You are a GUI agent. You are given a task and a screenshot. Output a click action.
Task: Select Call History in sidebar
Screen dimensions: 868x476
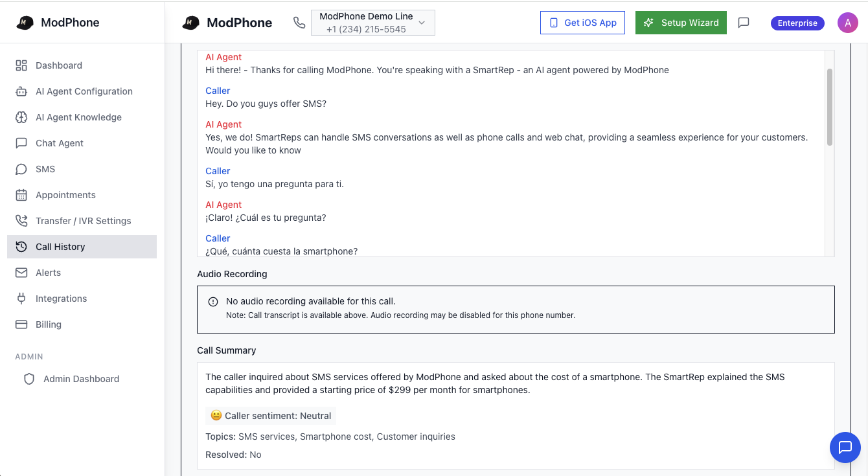[x=82, y=247]
